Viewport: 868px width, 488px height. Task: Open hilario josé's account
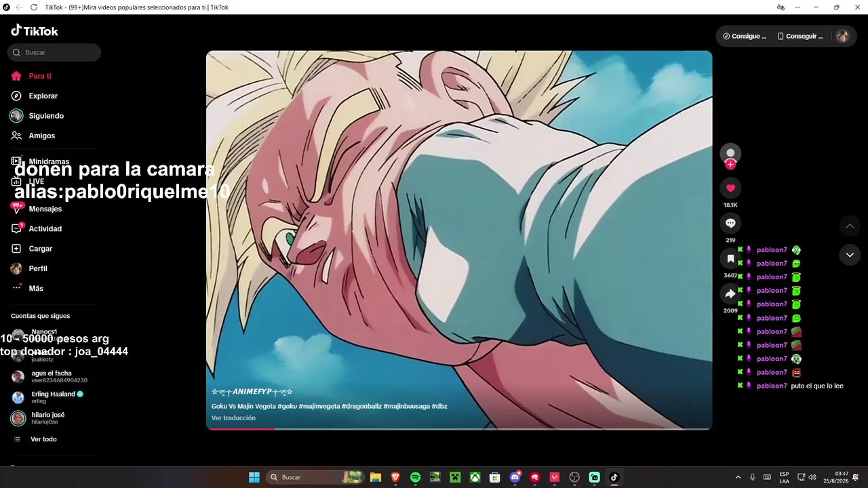(x=39, y=418)
